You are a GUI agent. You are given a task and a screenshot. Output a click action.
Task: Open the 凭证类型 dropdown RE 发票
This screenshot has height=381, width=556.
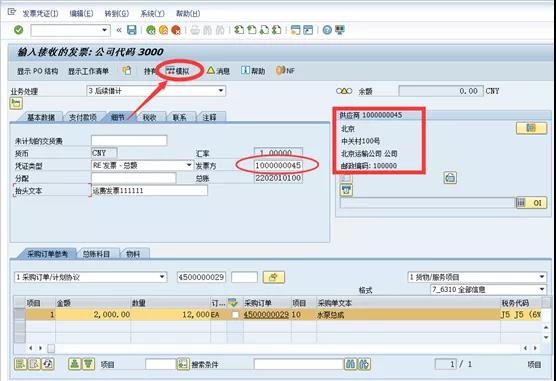[x=142, y=165]
